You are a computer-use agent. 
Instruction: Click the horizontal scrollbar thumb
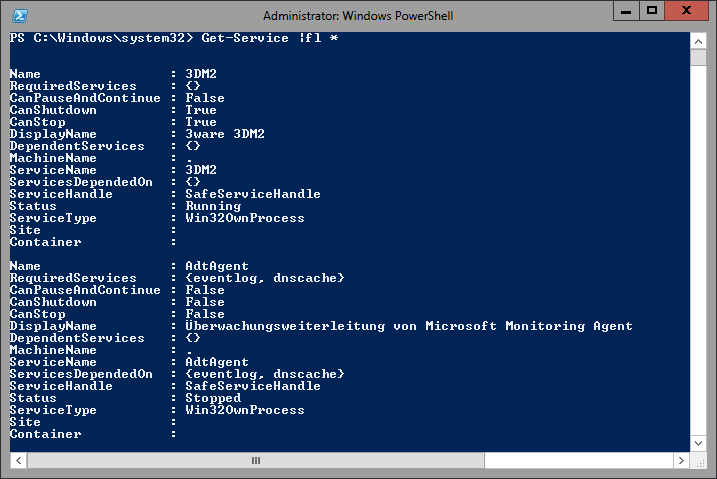[256, 460]
